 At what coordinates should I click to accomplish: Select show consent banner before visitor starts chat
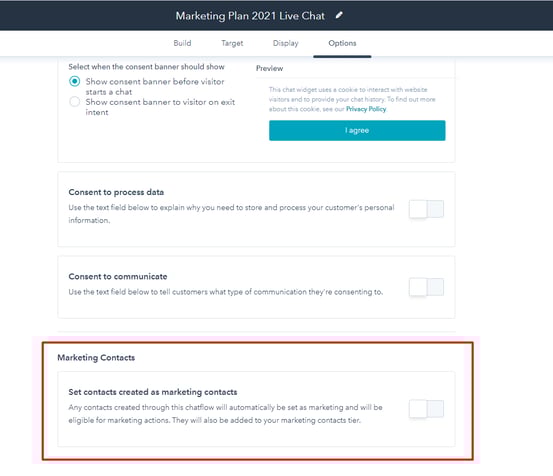coord(74,81)
